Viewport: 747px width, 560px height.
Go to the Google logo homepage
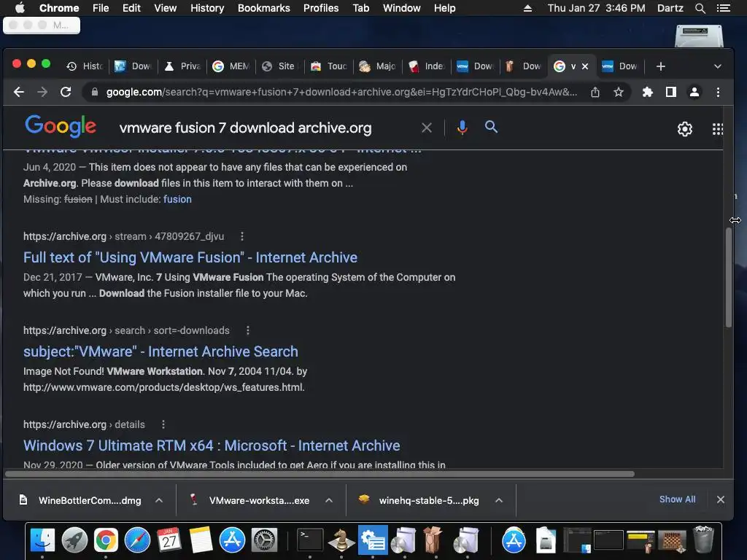(61, 125)
